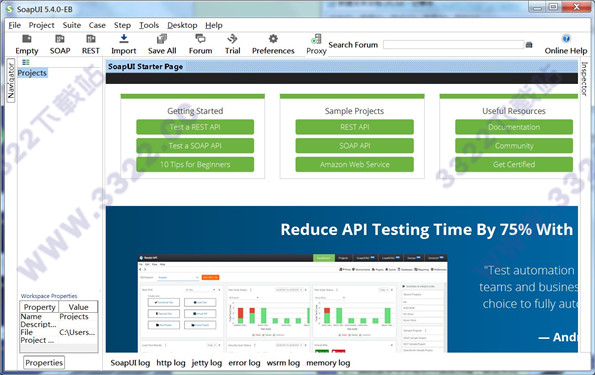Open the Tools menu
The height and width of the screenshot is (375, 595).
click(x=149, y=25)
